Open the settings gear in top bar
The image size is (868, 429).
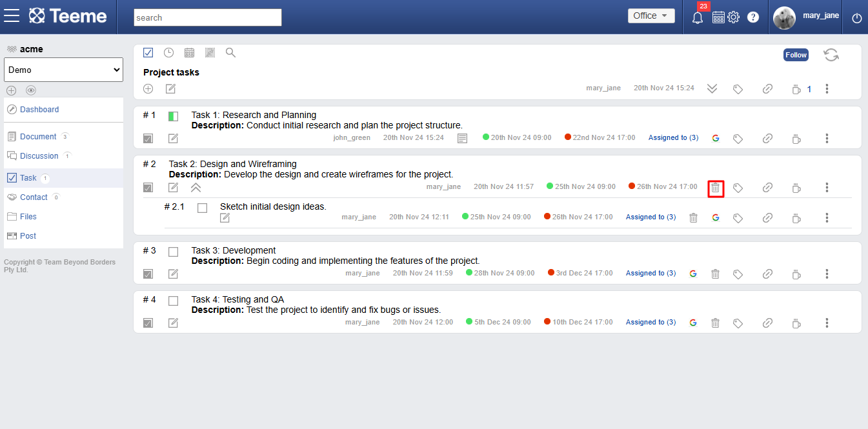coord(733,17)
